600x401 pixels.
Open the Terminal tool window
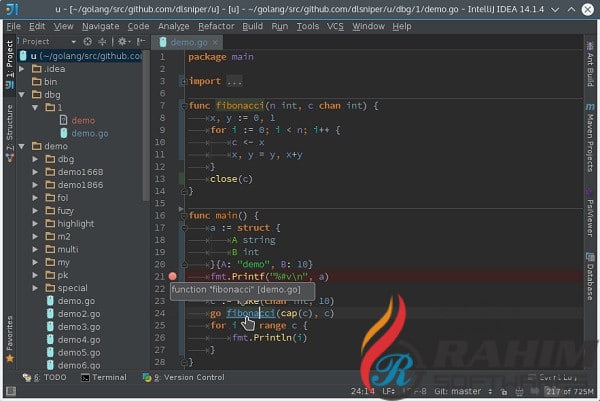coord(104,377)
